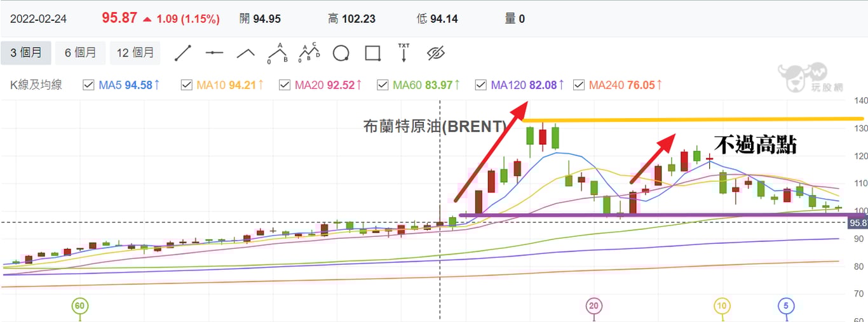
Task: Click the 110 price axis label
Action: tap(861, 184)
